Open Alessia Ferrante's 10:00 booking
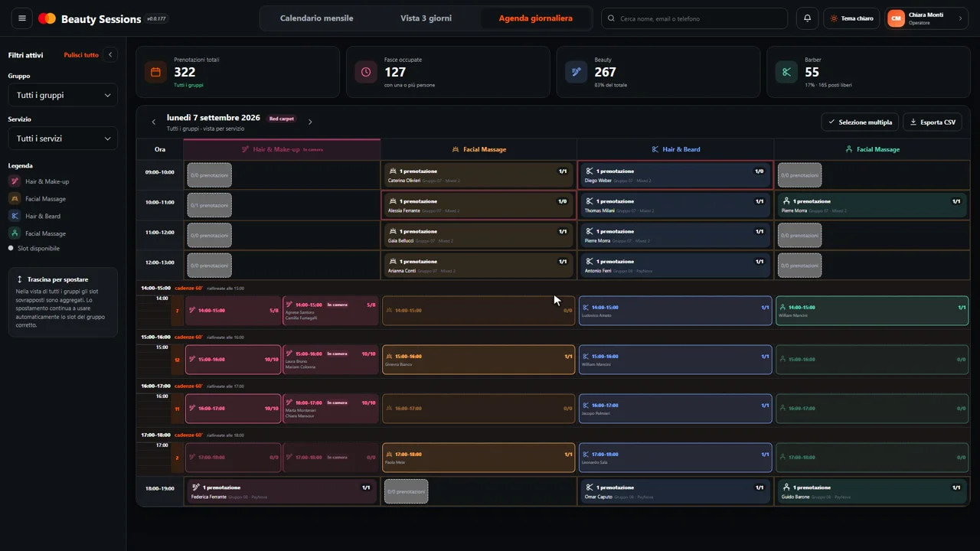980x551 pixels. point(478,205)
